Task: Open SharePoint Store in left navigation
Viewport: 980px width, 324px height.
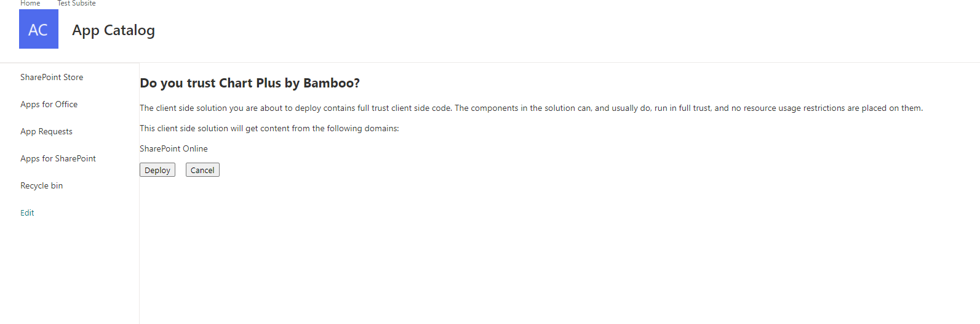Action: [x=52, y=77]
